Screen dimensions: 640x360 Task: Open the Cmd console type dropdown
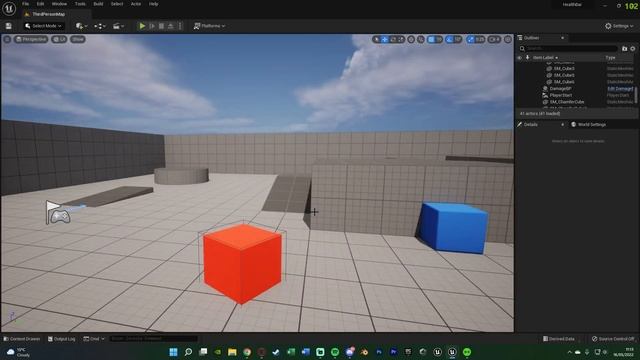[x=94, y=339]
